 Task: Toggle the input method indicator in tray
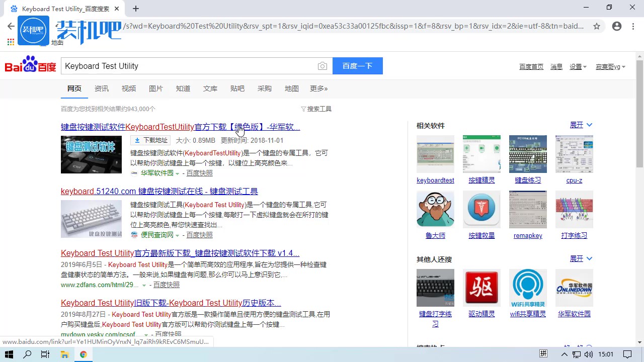click(543, 354)
